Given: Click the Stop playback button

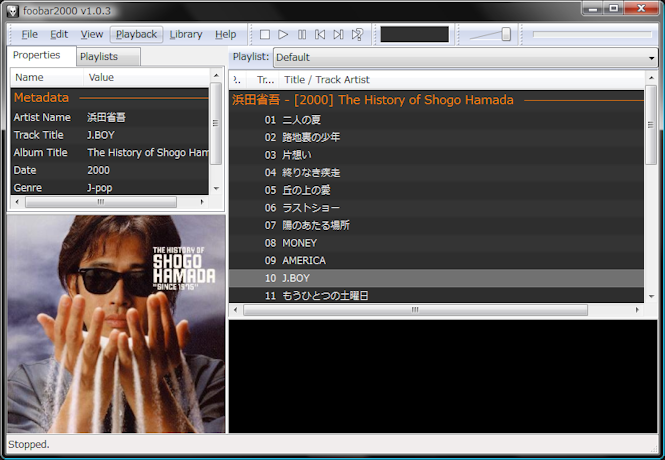Looking at the screenshot, I should (x=265, y=34).
